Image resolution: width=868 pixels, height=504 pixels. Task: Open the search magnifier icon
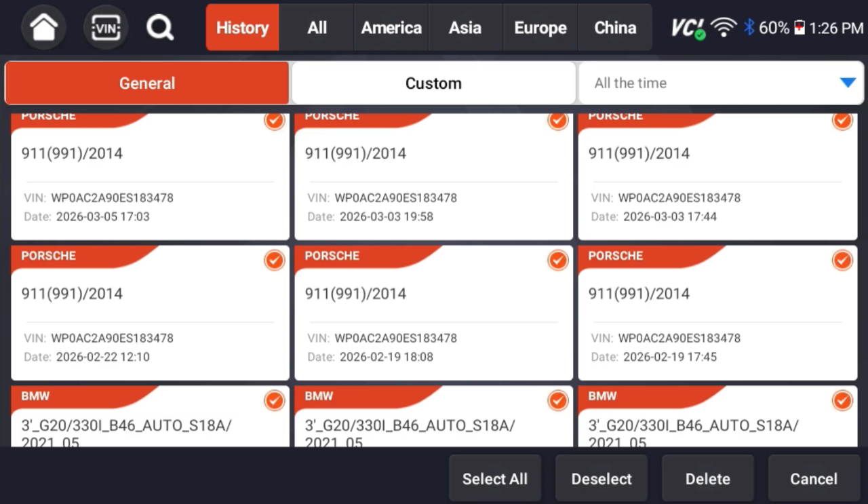[160, 28]
